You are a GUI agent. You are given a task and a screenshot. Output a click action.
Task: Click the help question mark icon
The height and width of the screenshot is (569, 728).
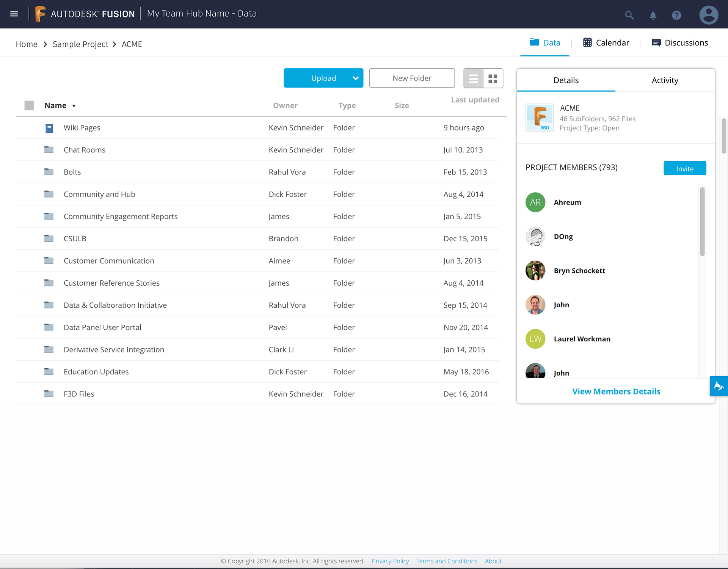676,15
